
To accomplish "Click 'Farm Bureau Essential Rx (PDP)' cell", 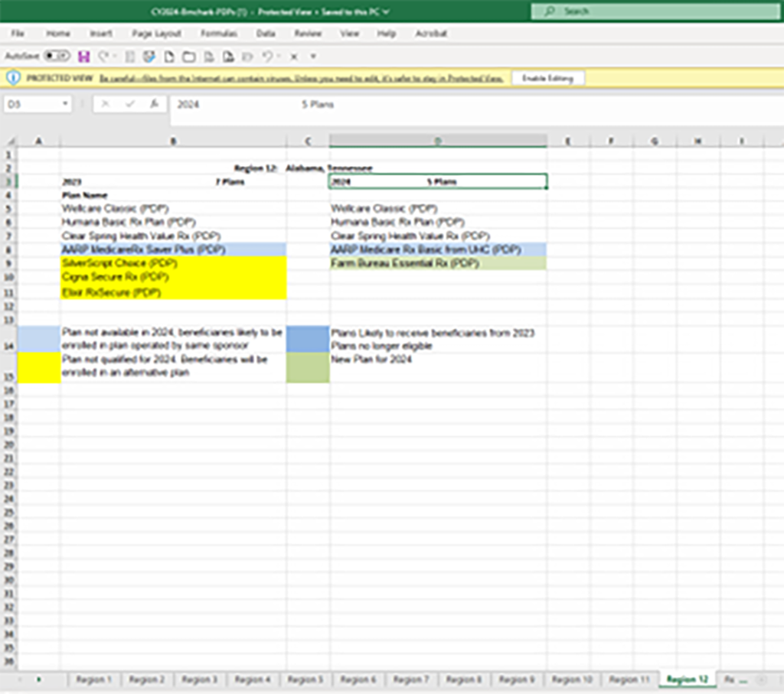I will click(438, 262).
